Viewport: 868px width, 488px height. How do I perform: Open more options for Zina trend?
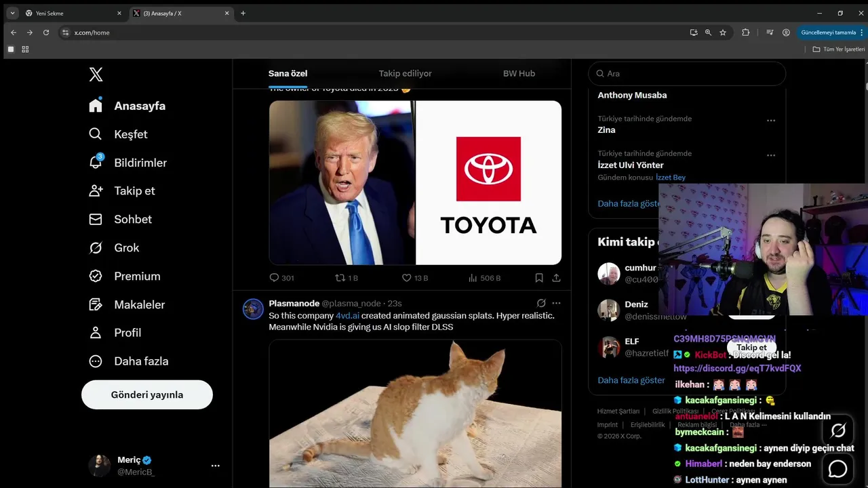771,121
